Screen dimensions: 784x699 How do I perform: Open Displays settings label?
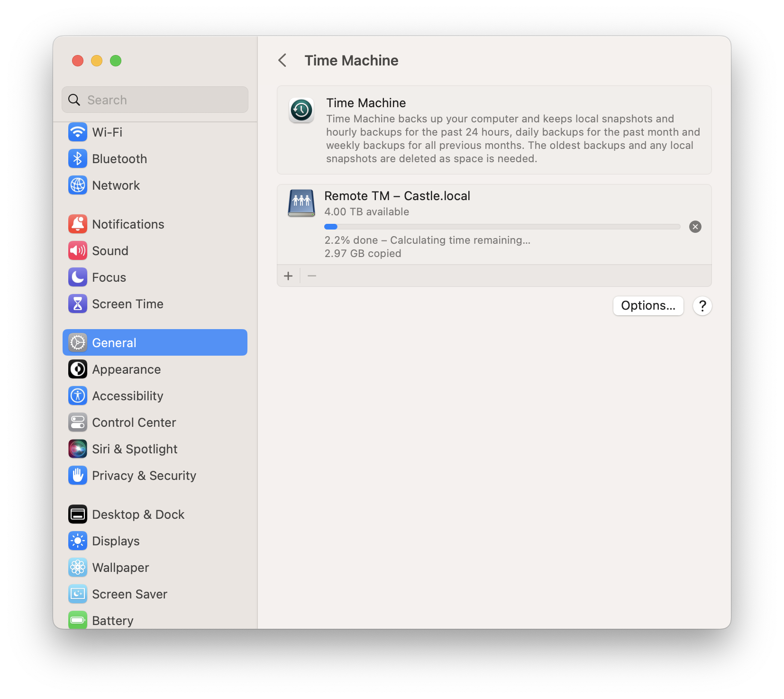click(x=116, y=541)
